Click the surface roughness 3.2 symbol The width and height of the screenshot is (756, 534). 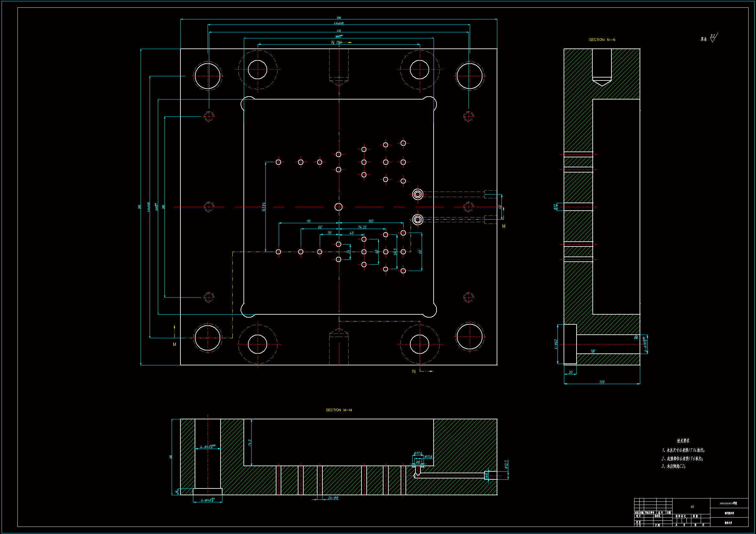coord(713,37)
